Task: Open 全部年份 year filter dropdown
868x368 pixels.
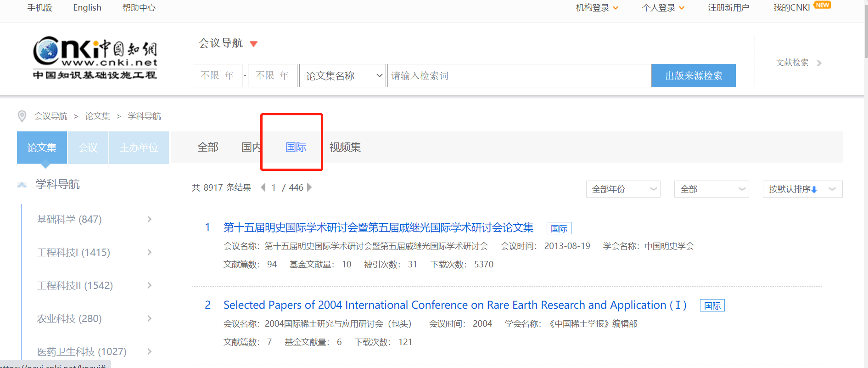Action: tap(623, 189)
